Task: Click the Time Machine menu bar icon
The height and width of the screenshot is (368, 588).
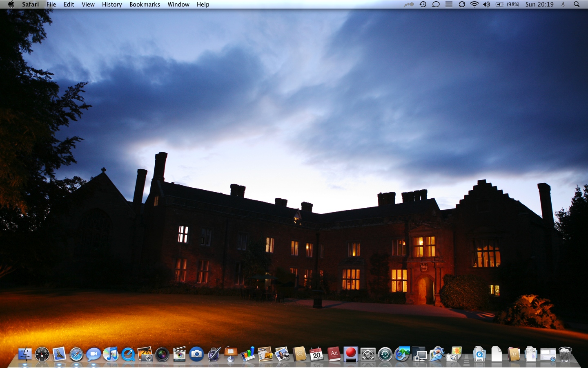Action: tap(423, 4)
